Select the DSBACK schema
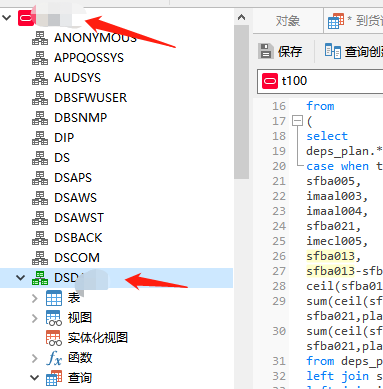Screen dimensions: 383x389 (78, 238)
